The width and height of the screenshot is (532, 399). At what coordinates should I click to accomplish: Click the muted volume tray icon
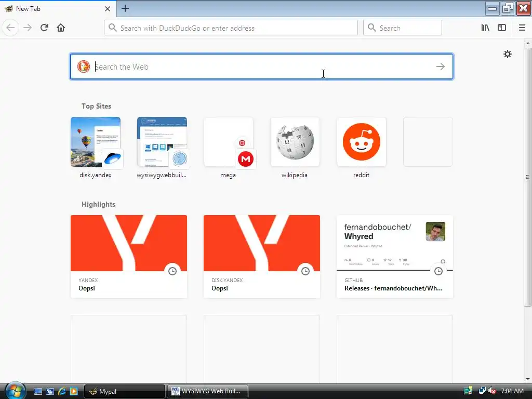click(493, 391)
